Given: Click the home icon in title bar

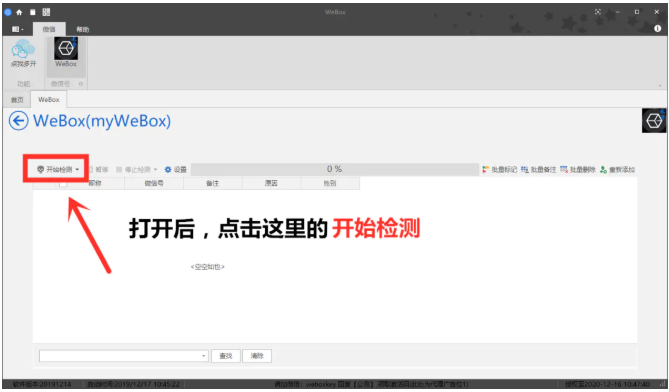Looking at the screenshot, I should 19,12.
